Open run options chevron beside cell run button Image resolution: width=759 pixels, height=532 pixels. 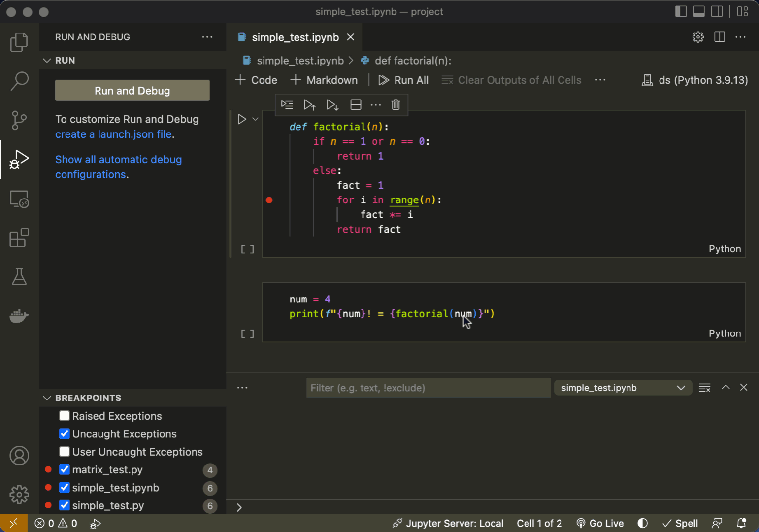(x=255, y=119)
